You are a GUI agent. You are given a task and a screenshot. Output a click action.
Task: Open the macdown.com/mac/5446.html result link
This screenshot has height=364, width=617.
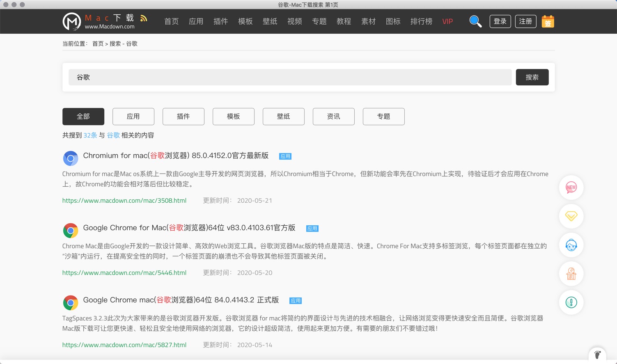point(124,272)
